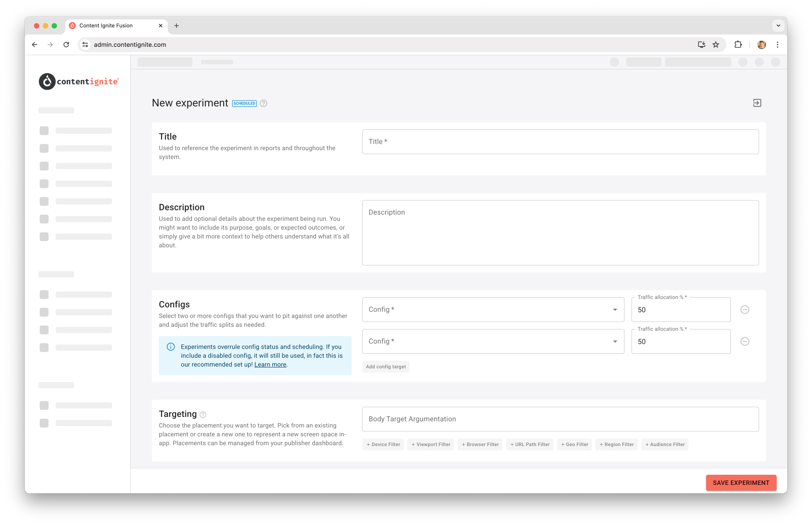812x526 pixels.
Task: Open the browser profile avatar
Action: [762, 45]
